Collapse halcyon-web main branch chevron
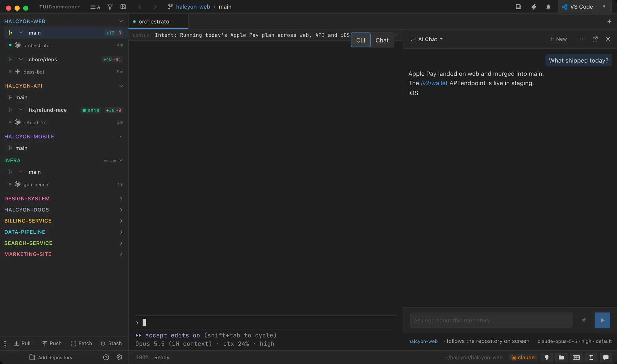This screenshot has width=617, height=364. coord(21,33)
